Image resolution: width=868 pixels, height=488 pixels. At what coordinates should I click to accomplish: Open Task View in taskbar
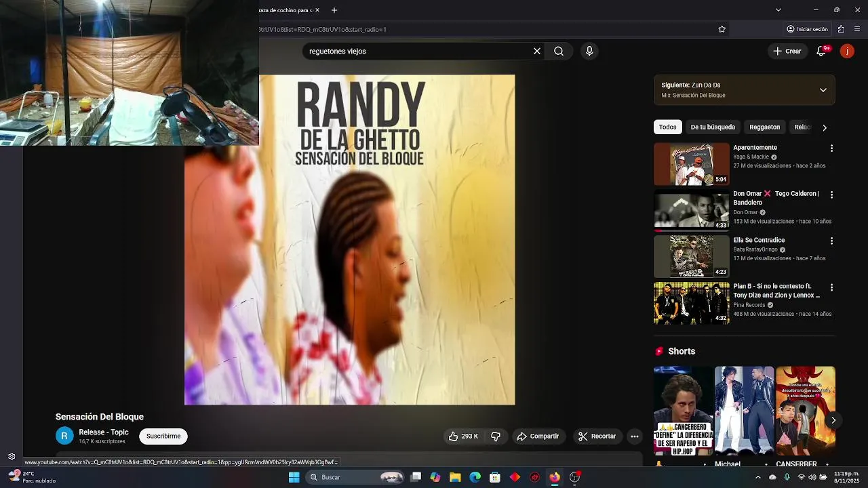pos(416,477)
